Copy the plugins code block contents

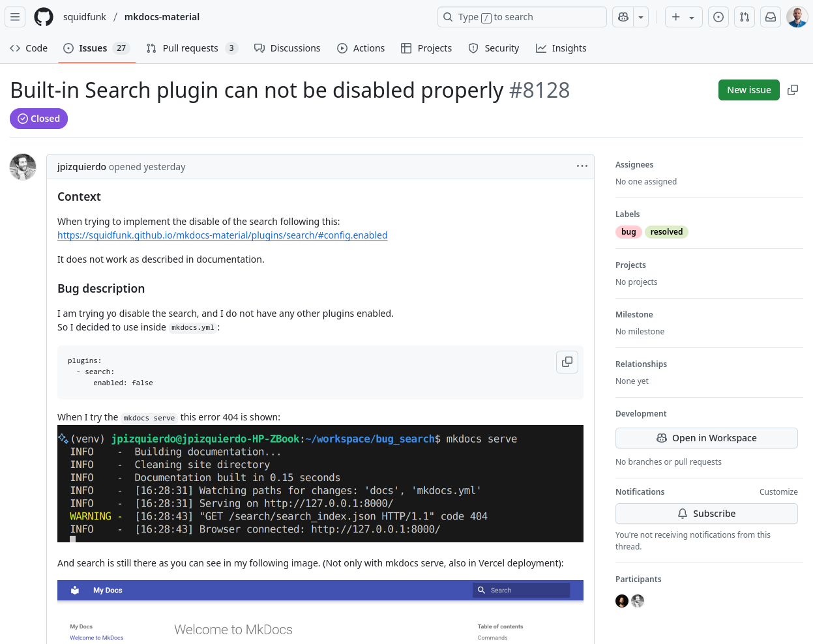point(567,362)
